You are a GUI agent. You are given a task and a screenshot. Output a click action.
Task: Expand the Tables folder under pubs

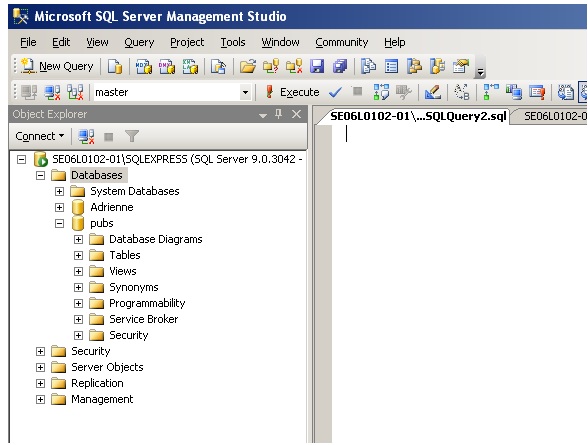click(78, 255)
